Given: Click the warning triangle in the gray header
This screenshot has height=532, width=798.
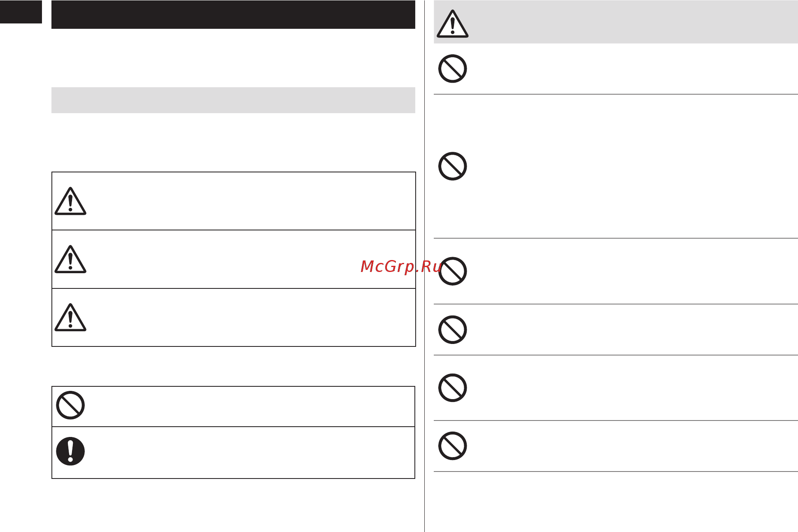Looking at the screenshot, I should point(452,24).
